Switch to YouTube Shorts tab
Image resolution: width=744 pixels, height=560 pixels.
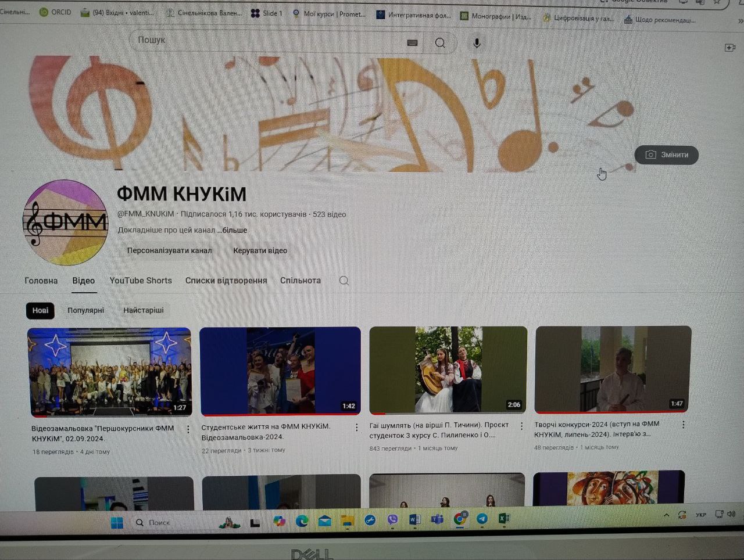pos(141,281)
